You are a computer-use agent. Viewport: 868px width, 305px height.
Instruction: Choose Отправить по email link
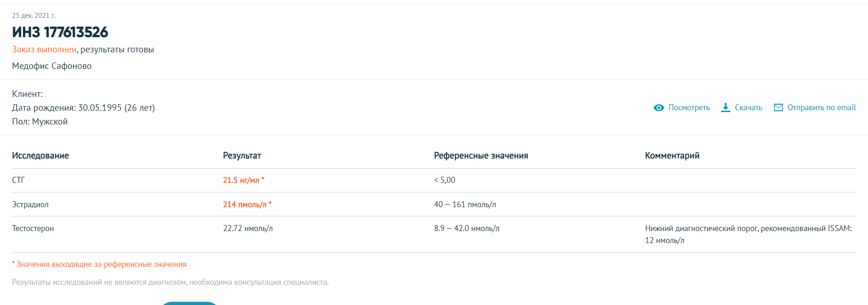[x=821, y=107]
